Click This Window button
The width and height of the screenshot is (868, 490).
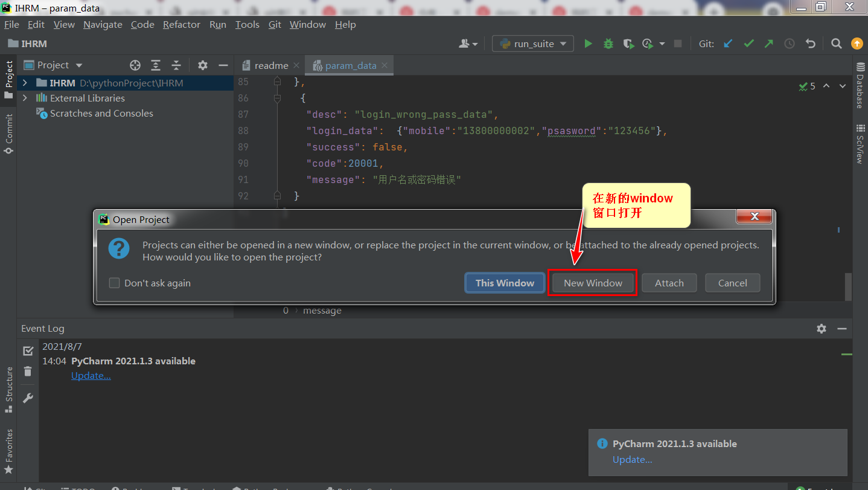(x=505, y=283)
